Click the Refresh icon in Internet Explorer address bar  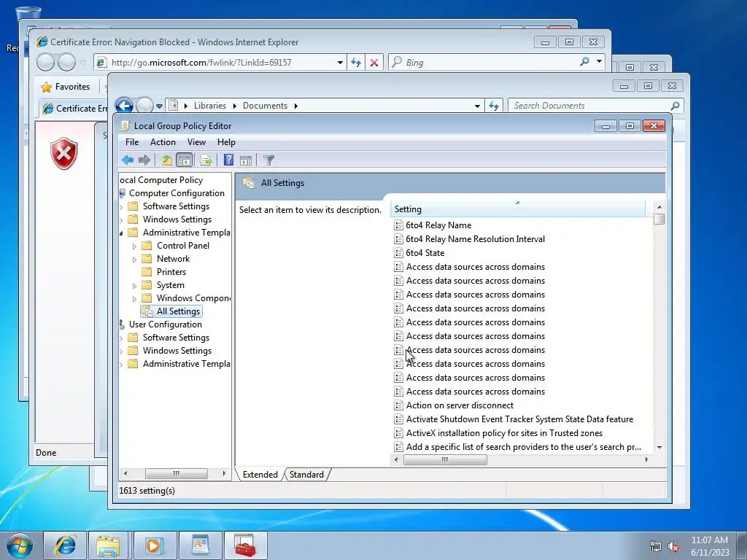coord(356,63)
